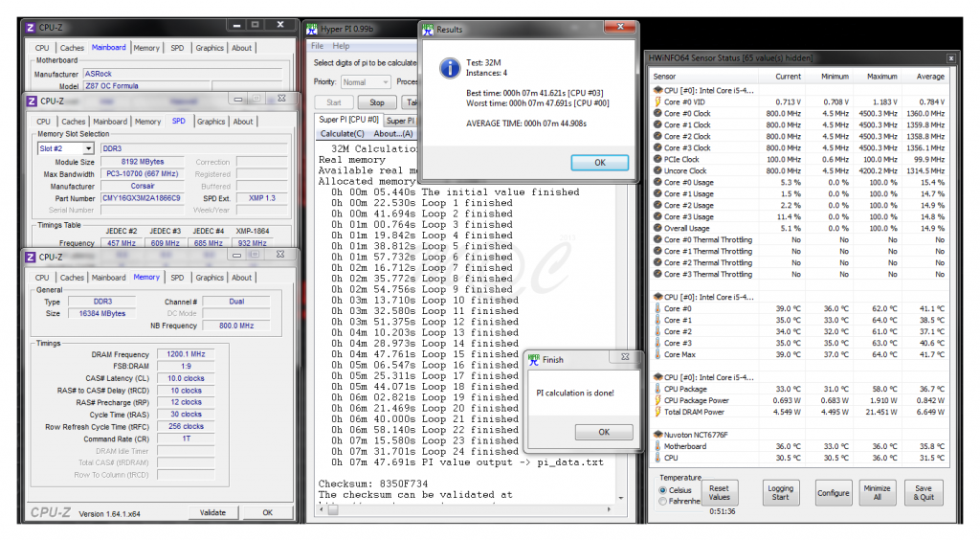The height and width of the screenshot is (540, 980).
Task: Click the Logging Start button
Action: (780, 492)
